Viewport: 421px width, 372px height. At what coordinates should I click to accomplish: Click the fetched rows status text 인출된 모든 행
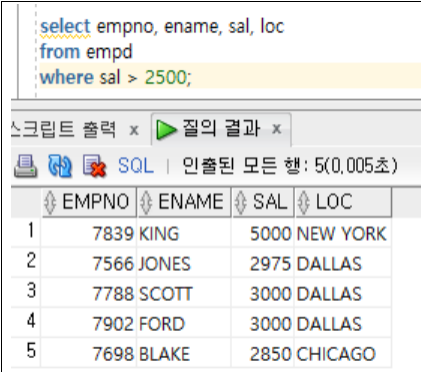point(246,165)
